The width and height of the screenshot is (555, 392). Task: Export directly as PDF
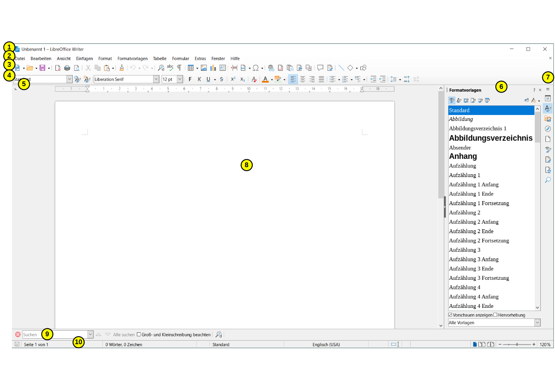pyautogui.click(x=58, y=68)
